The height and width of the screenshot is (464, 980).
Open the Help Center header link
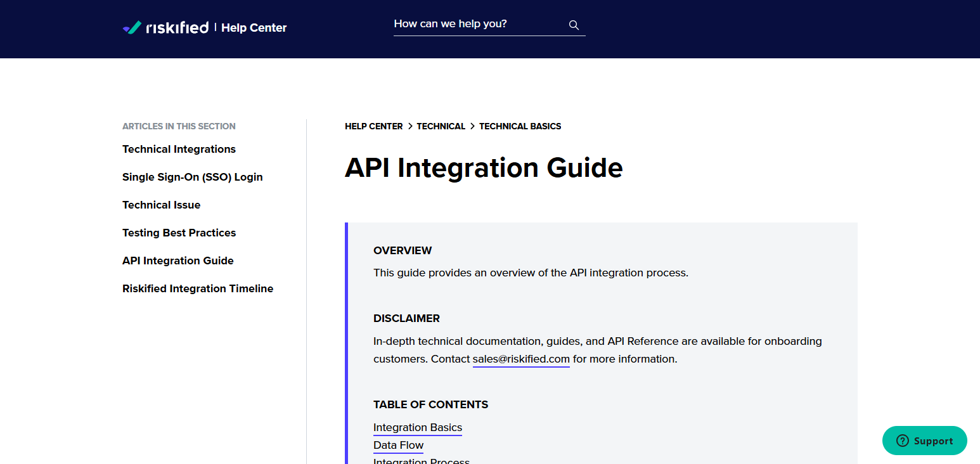(x=254, y=28)
